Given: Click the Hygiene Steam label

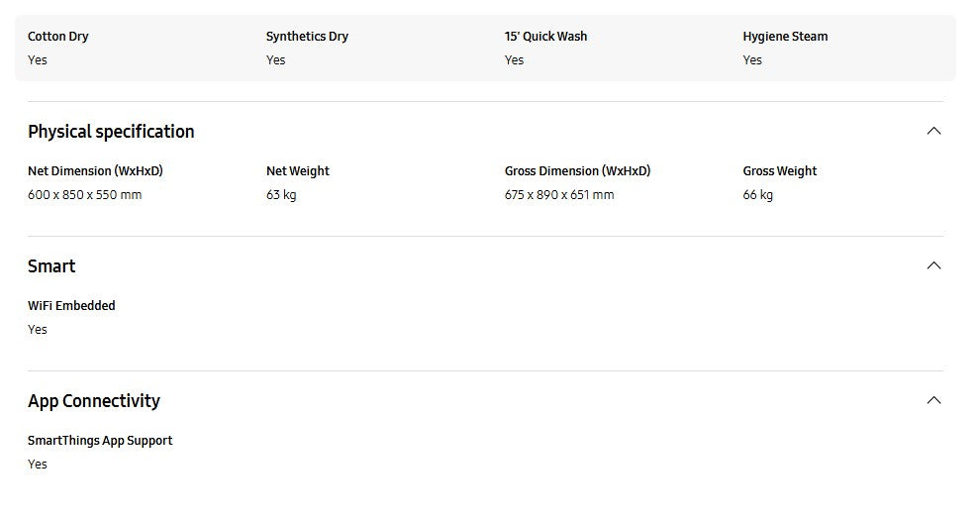Looking at the screenshot, I should pos(785,37).
